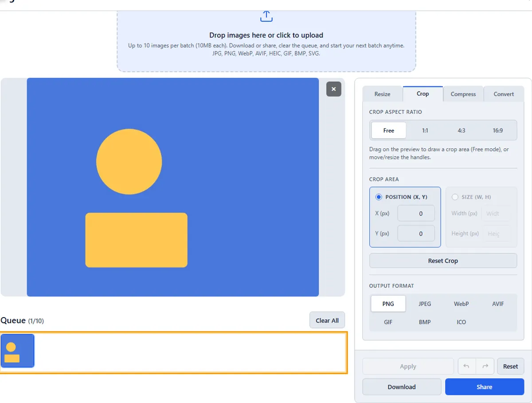Switch to the Resize tab
This screenshot has width=532, height=403.
(382, 94)
